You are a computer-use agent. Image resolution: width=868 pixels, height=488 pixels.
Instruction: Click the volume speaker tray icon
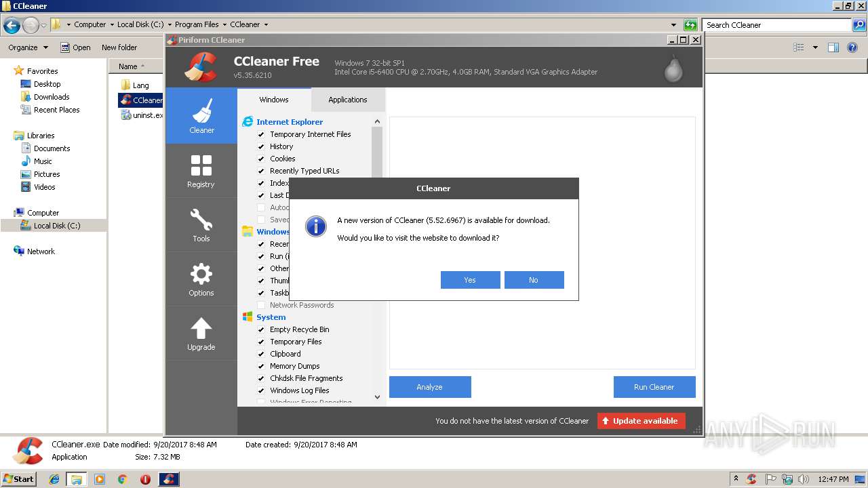(x=803, y=479)
